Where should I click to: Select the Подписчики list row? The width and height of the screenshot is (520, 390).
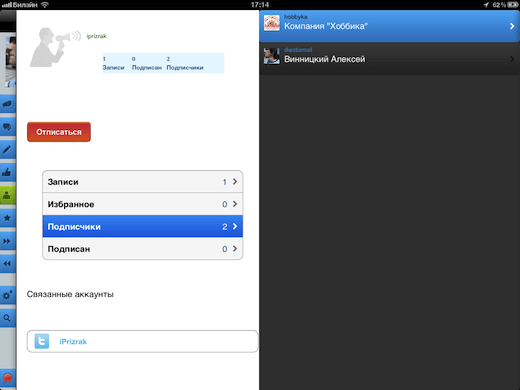[143, 226]
